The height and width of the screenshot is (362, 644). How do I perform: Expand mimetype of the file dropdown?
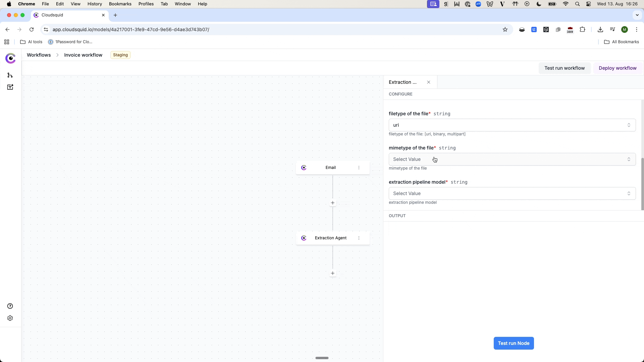click(512, 159)
